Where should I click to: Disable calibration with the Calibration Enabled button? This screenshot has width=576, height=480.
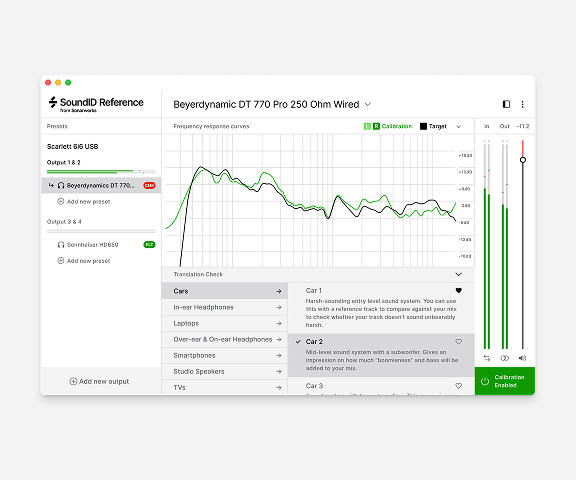505,381
